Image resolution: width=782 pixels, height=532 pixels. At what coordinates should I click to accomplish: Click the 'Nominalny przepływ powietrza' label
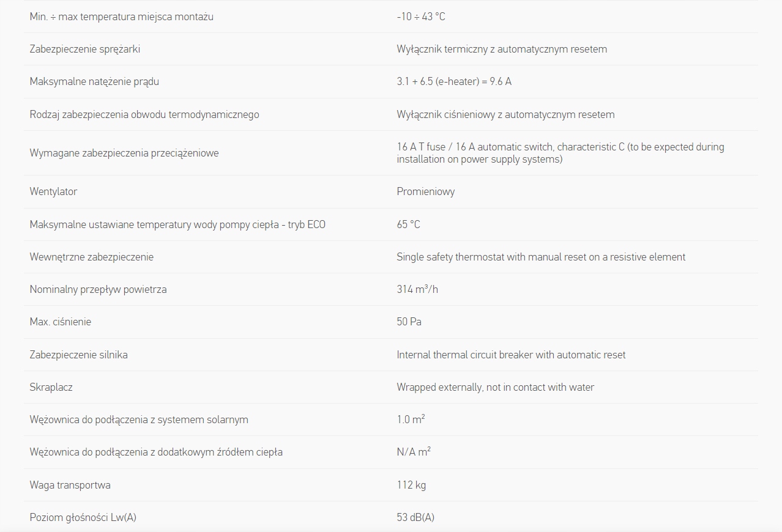click(x=98, y=289)
